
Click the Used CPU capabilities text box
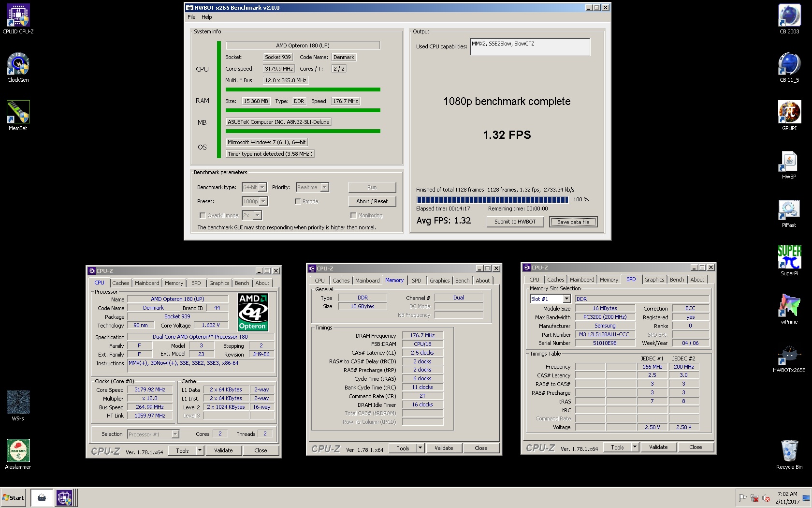[x=530, y=47]
